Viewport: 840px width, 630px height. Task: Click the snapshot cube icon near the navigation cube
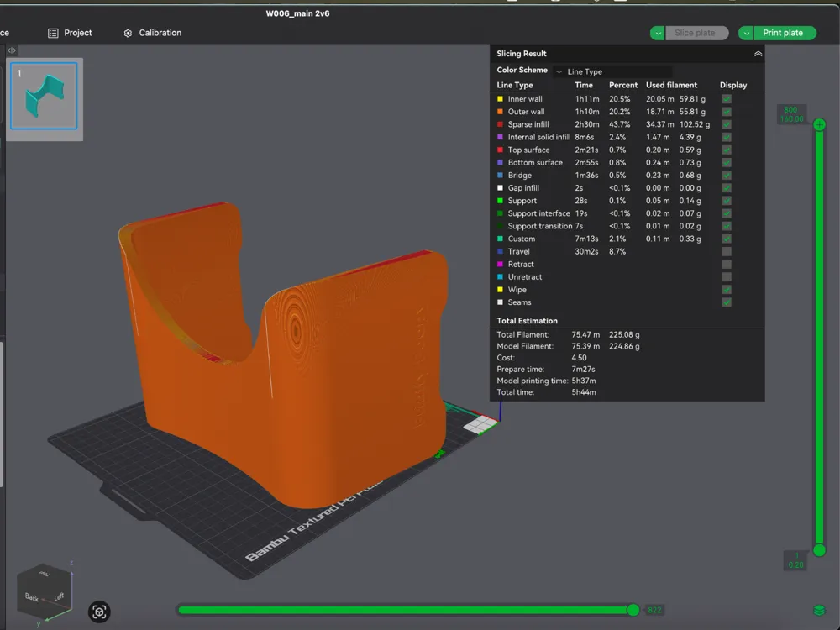coord(99,612)
